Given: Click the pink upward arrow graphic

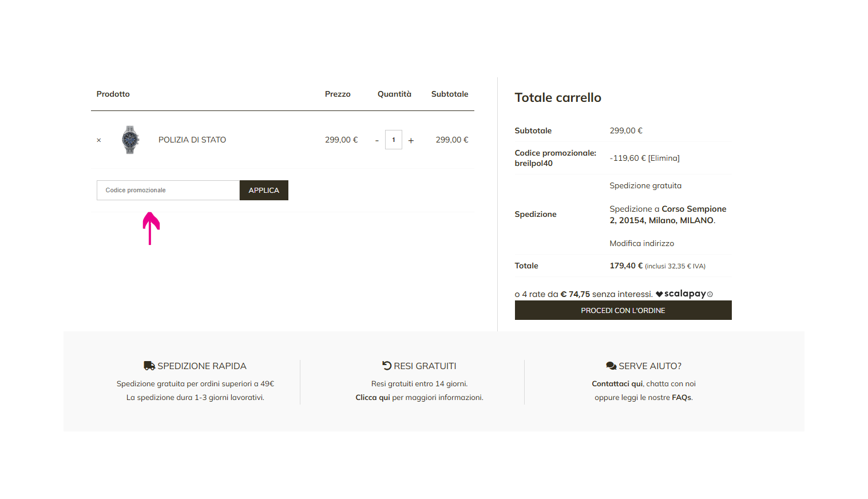Looking at the screenshot, I should [x=151, y=228].
